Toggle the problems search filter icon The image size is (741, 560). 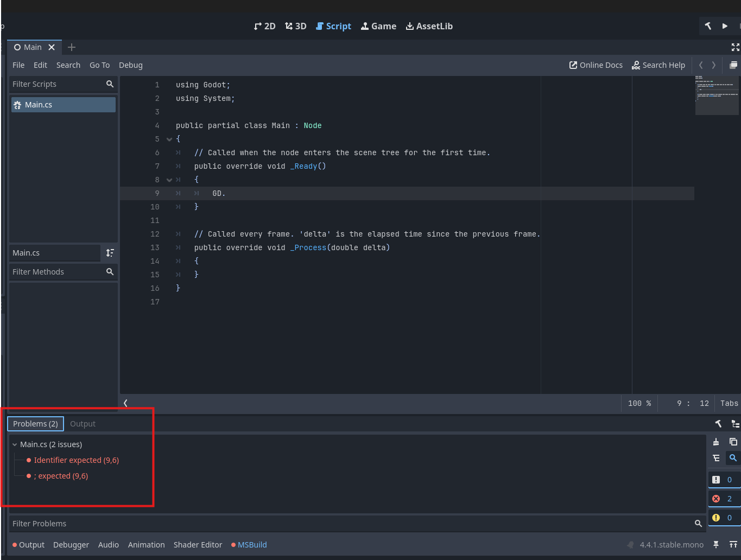(733, 458)
